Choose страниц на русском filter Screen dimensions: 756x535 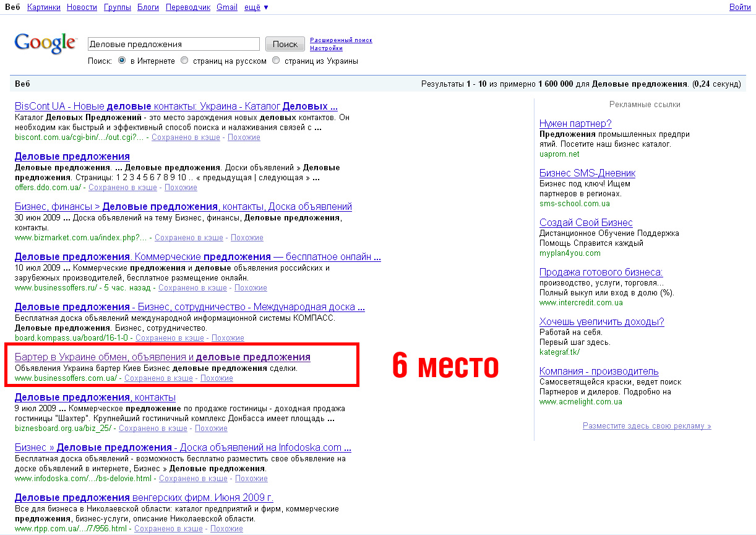(184, 60)
